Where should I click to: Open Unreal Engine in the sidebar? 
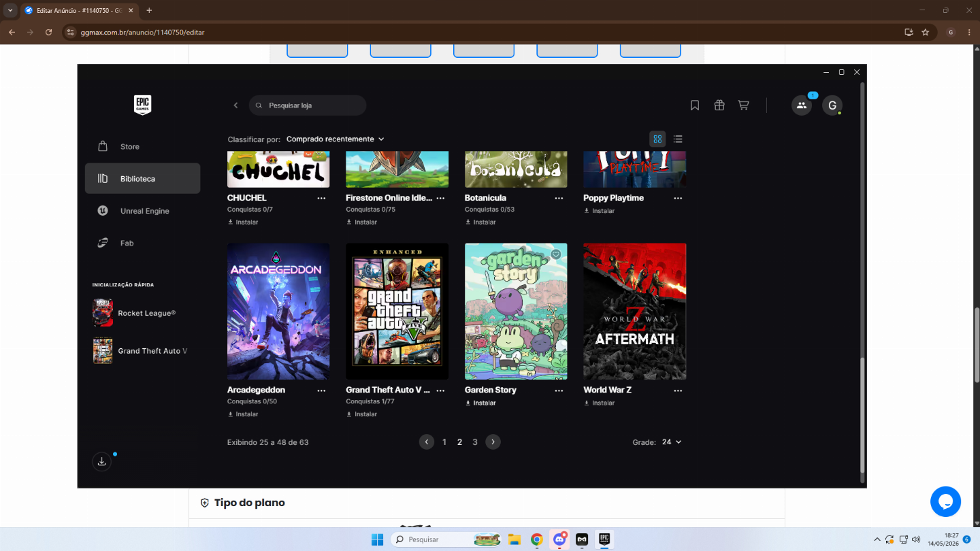point(142,211)
